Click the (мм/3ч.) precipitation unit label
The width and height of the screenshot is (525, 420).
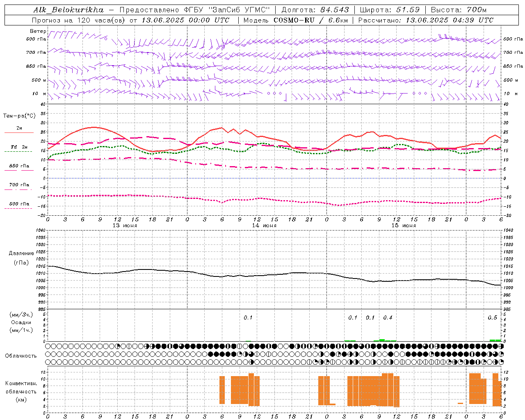pos(21,315)
